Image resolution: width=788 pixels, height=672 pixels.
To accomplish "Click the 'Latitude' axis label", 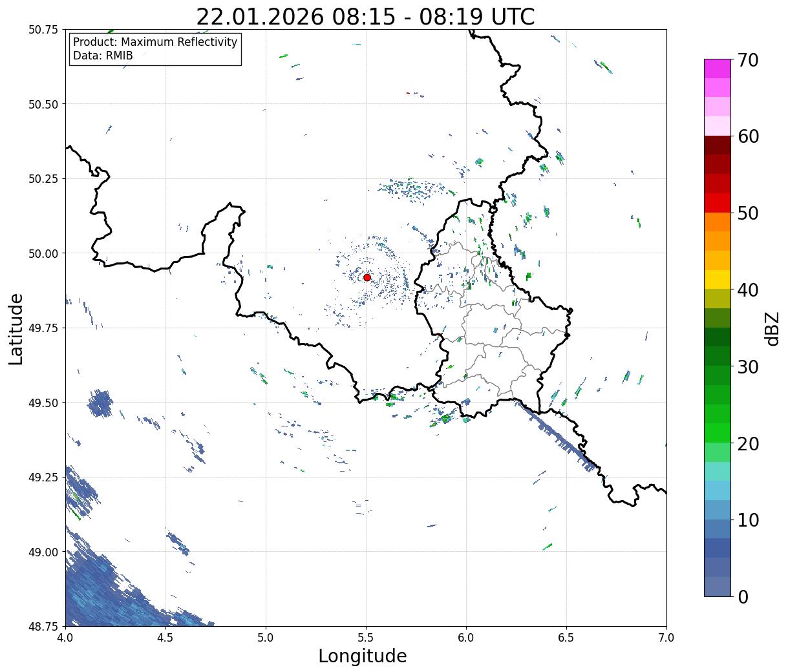I will [16, 328].
